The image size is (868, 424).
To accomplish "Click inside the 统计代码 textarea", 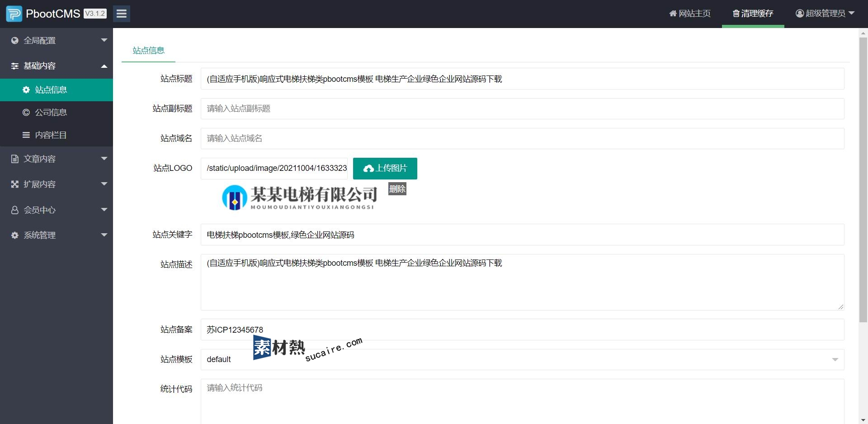I will coord(522,401).
